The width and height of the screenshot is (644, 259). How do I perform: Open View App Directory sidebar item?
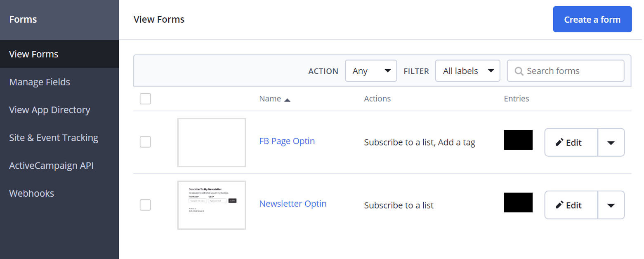pyautogui.click(x=50, y=110)
